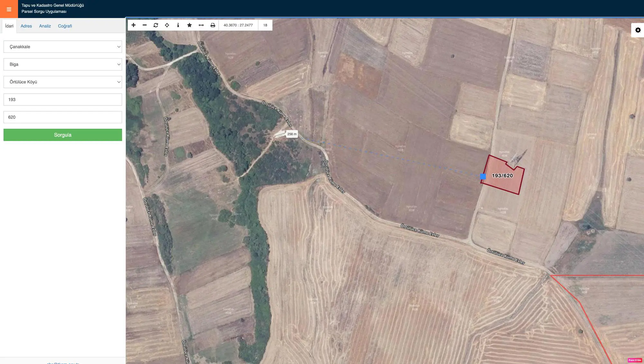The height and width of the screenshot is (364, 644).
Task: Click the parcel number field 620
Action: [x=63, y=117]
